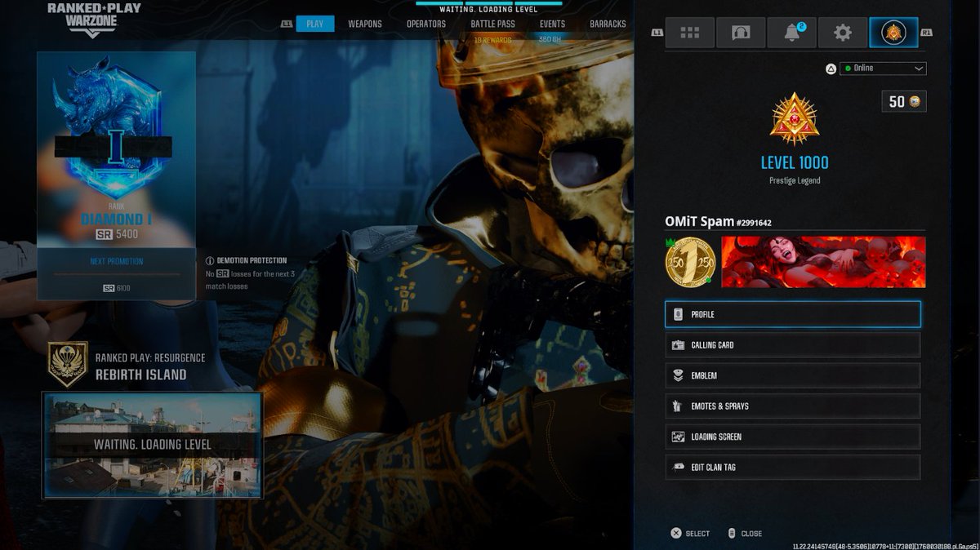Open the Loading Screen button
Image resolution: width=980 pixels, height=550 pixels.
pos(793,437)
